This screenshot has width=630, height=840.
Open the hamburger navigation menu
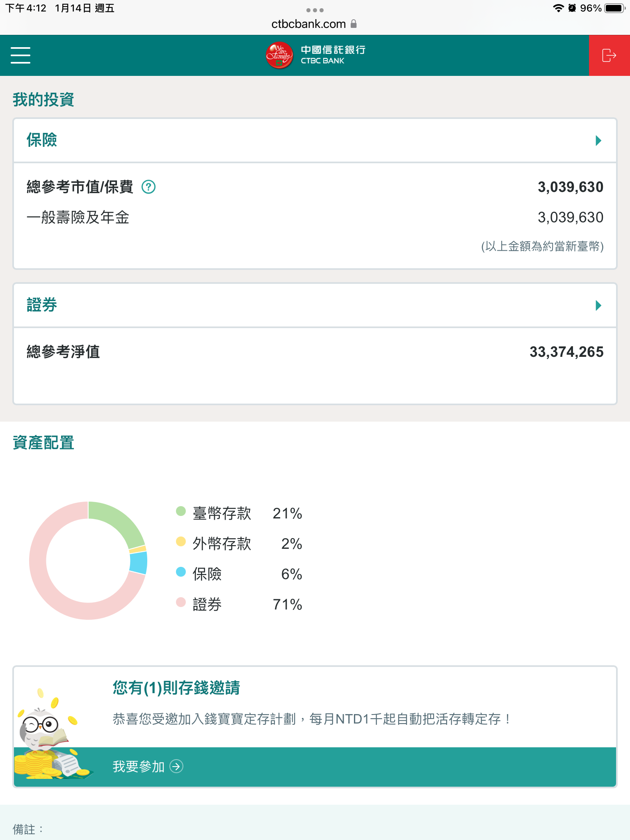(21, 55)
